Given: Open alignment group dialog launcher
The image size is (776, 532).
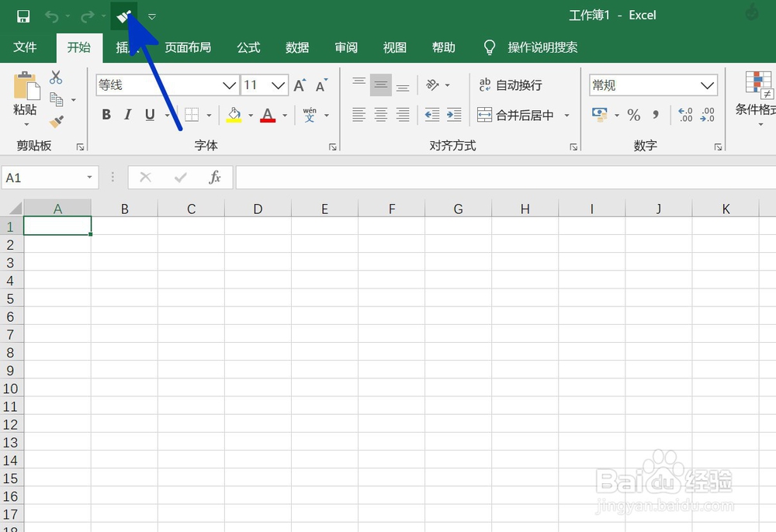Looking at the screenshot, I should [573, 147].
